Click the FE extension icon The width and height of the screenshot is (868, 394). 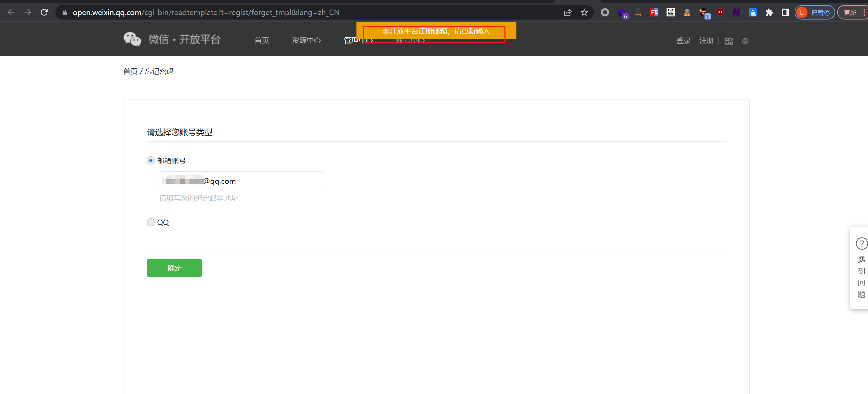(x=654, y=13)
